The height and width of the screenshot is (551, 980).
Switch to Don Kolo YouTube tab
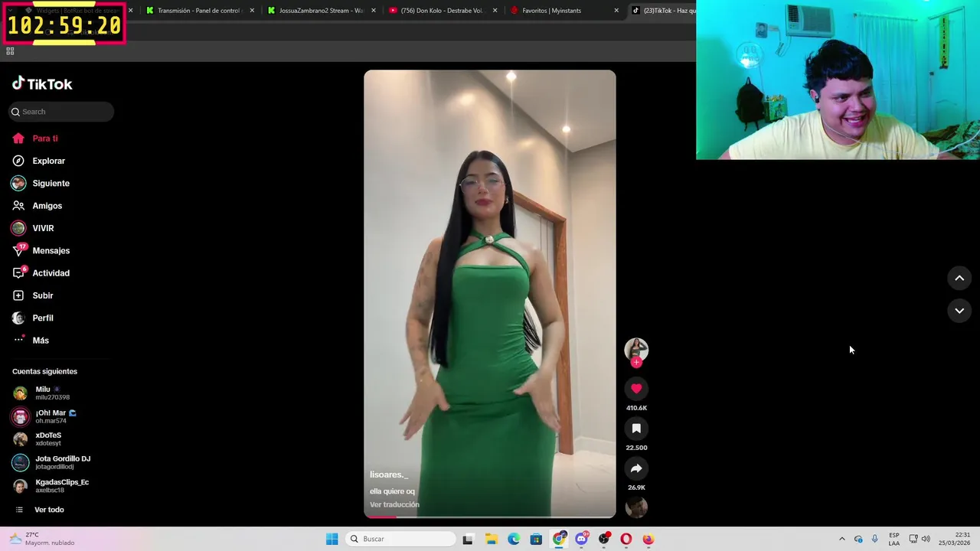(x=443, y=11)
